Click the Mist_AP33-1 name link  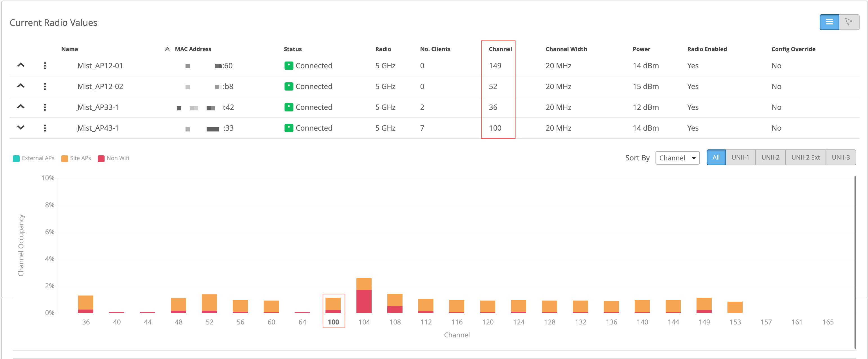pos(98,107)
